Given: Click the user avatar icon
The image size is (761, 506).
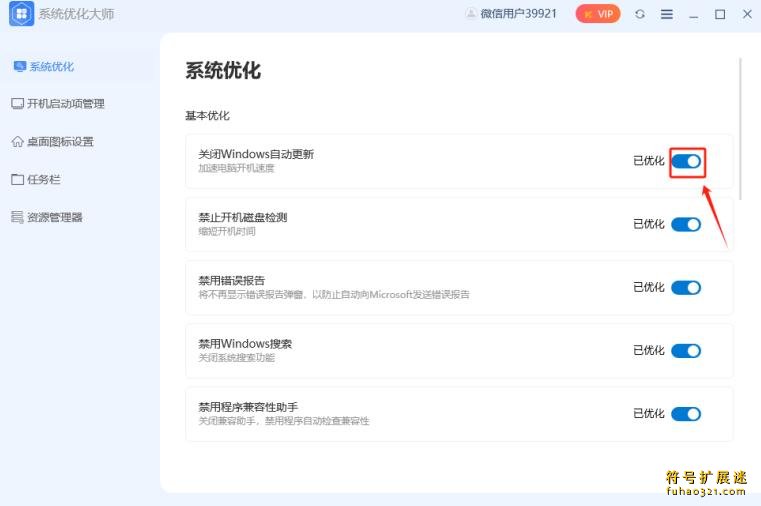Looking at the screenshot, I should (470, 14).
